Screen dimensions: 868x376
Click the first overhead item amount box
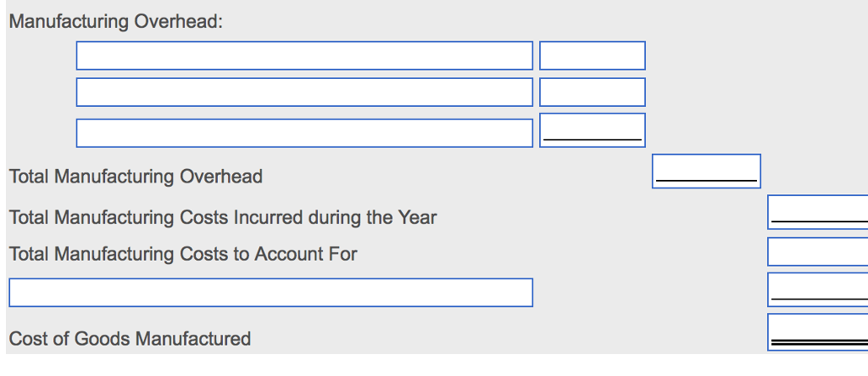click(592, 56)
